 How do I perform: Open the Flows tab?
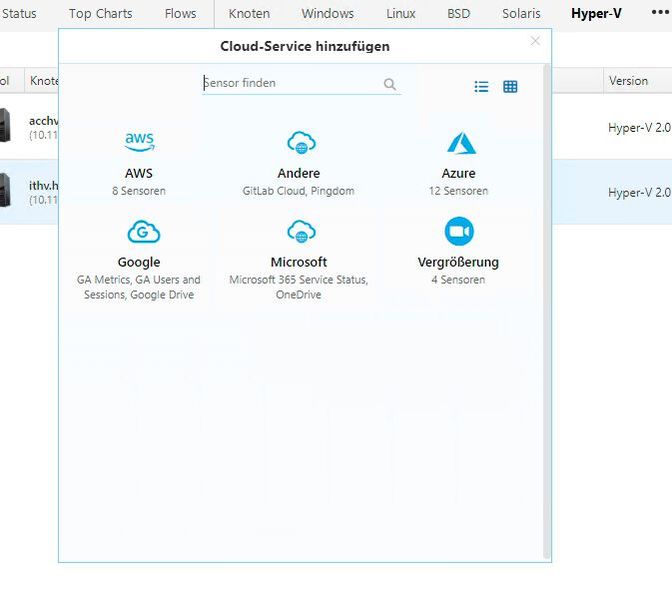(x=180, y=14)
